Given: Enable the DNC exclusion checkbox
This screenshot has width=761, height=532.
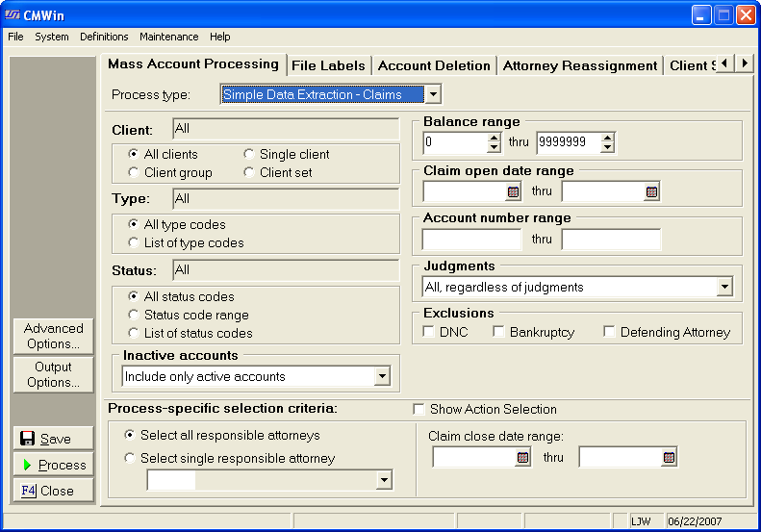Looking at the screenshot, I should pyautogui.click(x=429, y=332).
